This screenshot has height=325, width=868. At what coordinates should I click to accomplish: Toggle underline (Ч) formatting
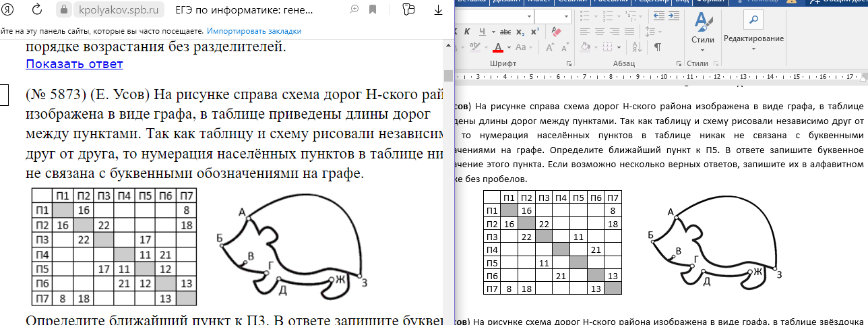coord(483,32)
